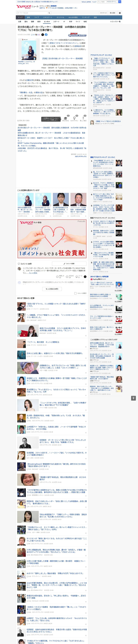Open 身長172cmの8頭身 article
Screen dimensions: 138x644
click(x=63, y=329)
